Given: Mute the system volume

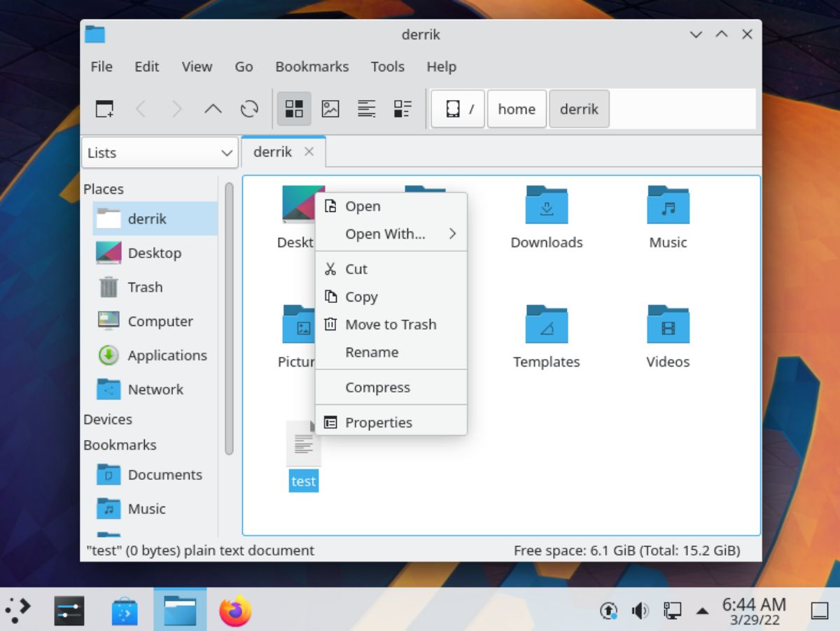Looking at the screenshot, I should click(x=639, y=609).
